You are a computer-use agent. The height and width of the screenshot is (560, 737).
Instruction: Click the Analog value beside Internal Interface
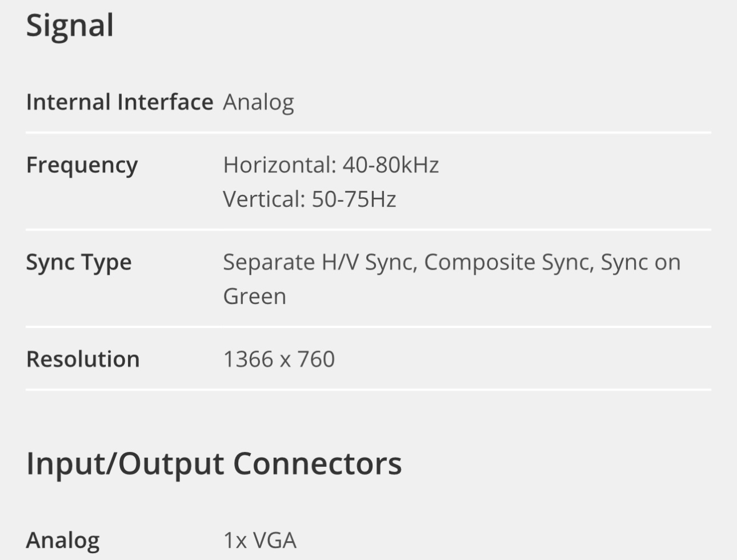click(x=258, y=102)
